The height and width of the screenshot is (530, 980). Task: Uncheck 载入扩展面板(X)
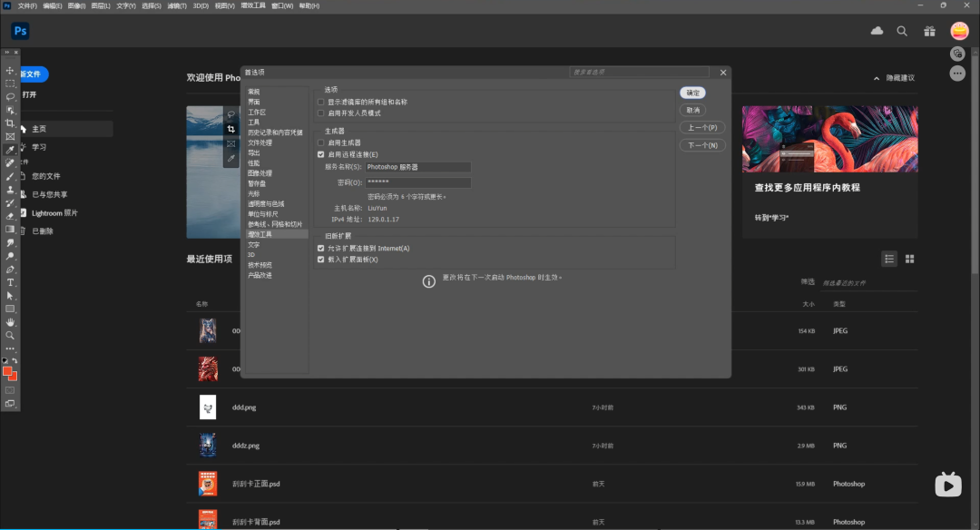click(x=321, y=260)
